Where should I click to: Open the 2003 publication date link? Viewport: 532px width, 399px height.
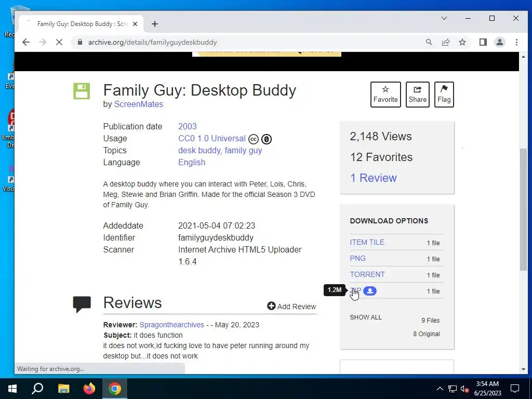[x=187, y=126]
